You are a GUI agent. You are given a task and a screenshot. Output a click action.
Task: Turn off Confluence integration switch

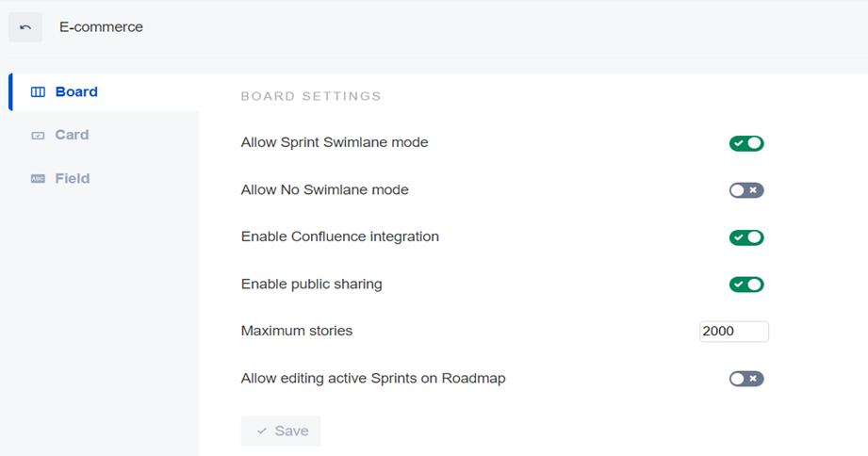(745, 237)
